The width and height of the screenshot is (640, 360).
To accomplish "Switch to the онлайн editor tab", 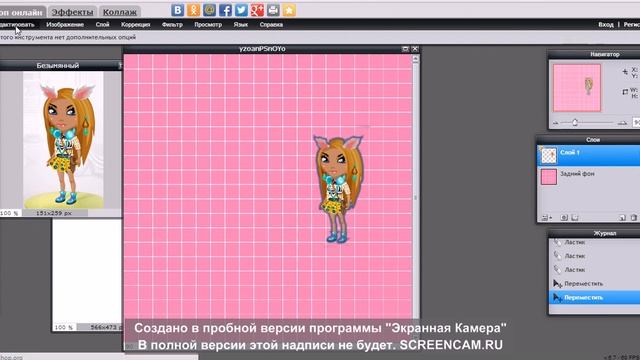I will click(22, 12).
